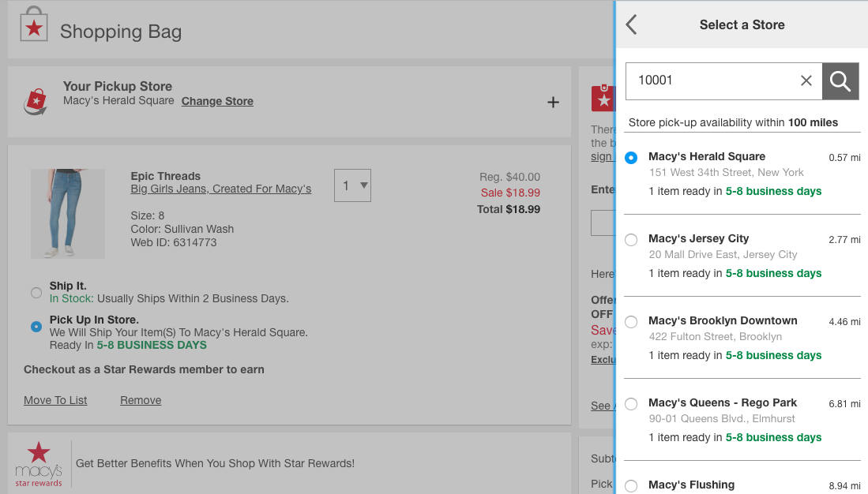Viewport: 868px width, 494px height.
Task: Click the jeans product thumbnail image
Action: click(67, 213)
